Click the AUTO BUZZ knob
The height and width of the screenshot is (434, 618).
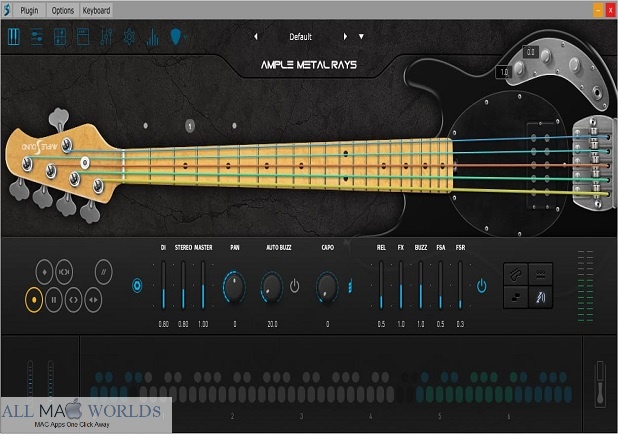pyautogui.click(x=272, y=287)
